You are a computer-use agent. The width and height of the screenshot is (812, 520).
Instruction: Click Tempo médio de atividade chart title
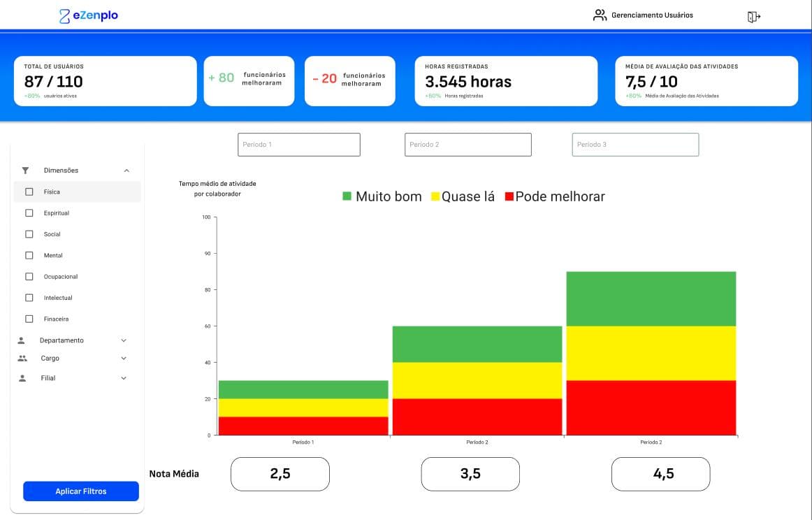point(217,189)
